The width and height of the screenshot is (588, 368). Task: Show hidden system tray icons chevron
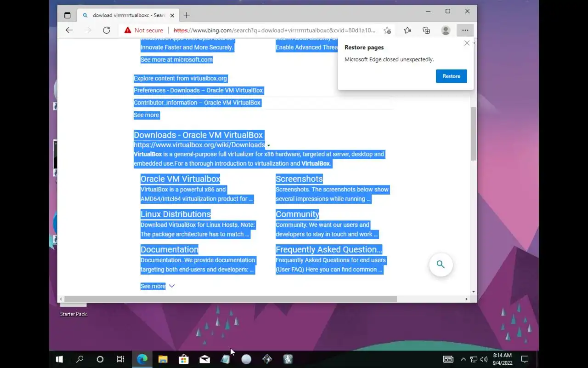464,359
